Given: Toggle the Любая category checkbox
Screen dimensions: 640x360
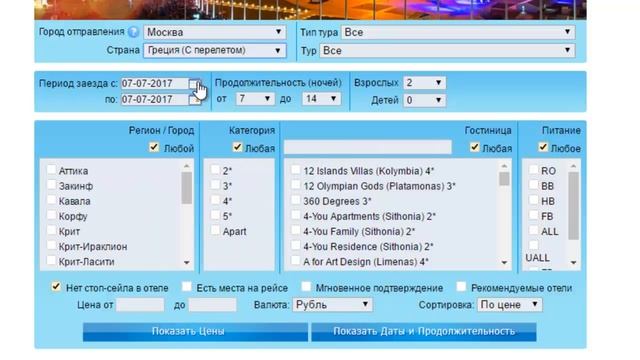Looking at the screenshot, I should 237,147.
